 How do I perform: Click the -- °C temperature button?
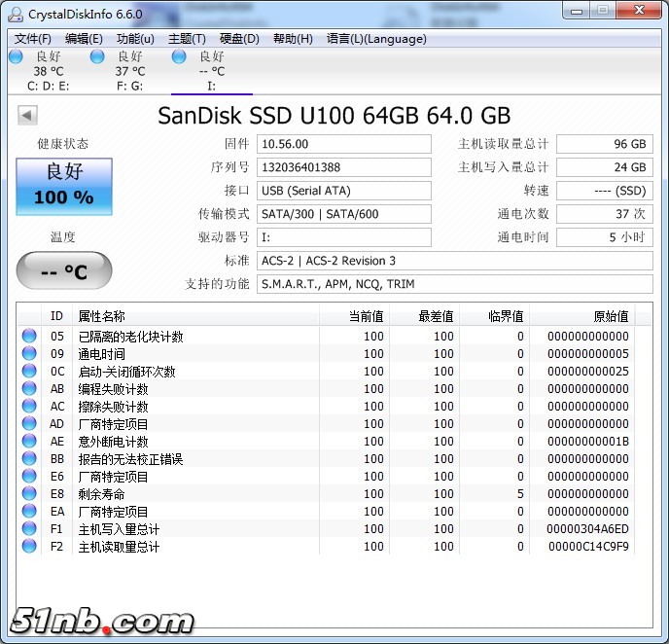point(64,270)
